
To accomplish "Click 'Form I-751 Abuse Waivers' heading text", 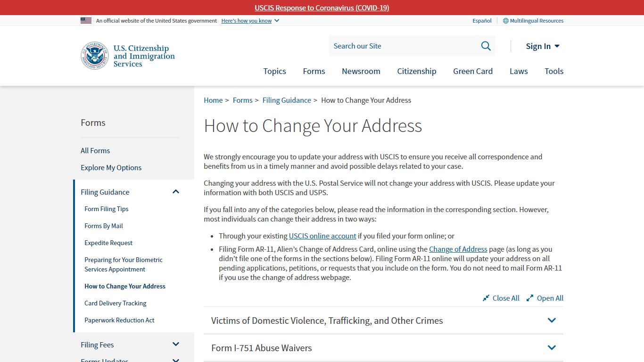I will coord(262,348).
